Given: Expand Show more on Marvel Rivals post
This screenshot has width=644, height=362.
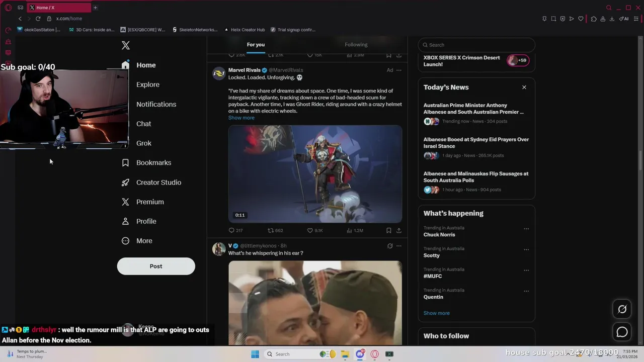Looking at the screenshot, I should click(x=242, y=118).
